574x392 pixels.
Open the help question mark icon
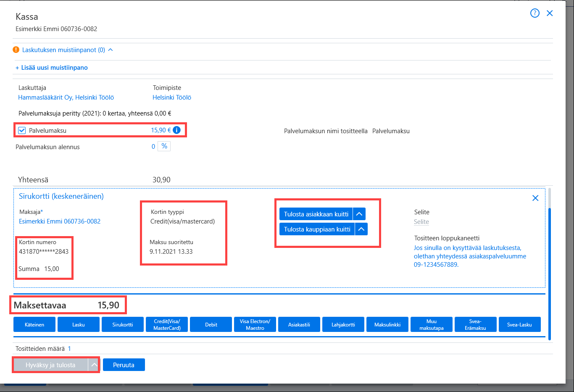(x=535, y=13)
